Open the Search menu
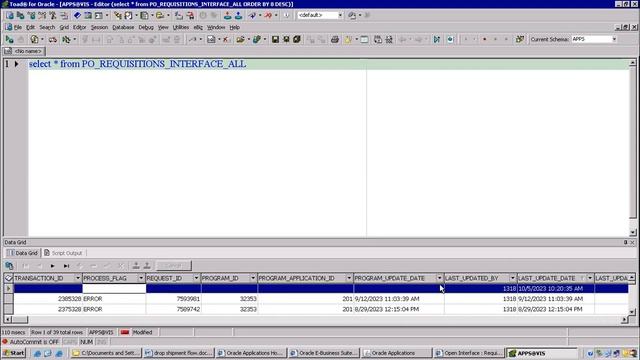This screenshot has height=360, width=640. (47, 27)
